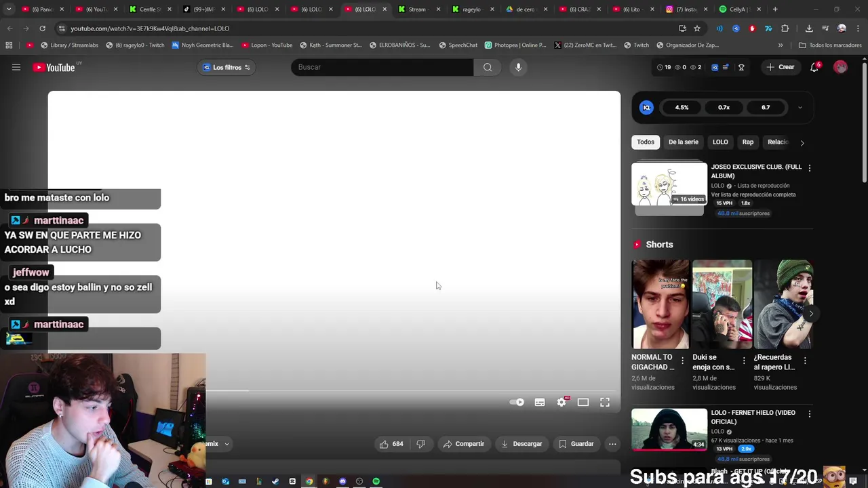
Task: Click the Crear button
Action: click(781, 67)
